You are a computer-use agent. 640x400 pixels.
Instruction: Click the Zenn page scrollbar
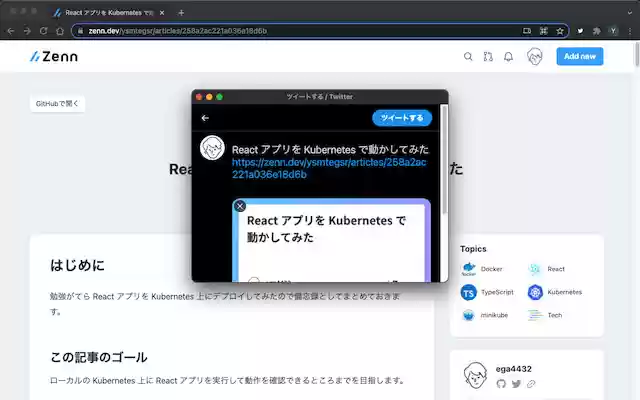click(x=637, y=54)
